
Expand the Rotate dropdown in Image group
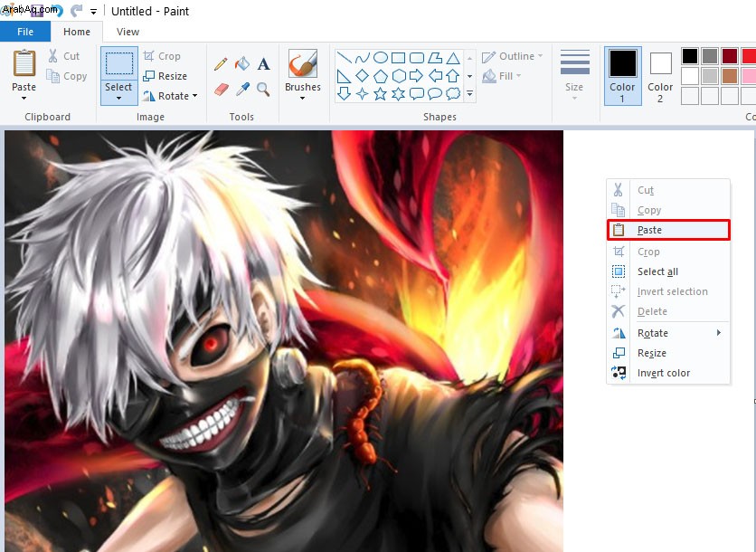tap(194, 96)
